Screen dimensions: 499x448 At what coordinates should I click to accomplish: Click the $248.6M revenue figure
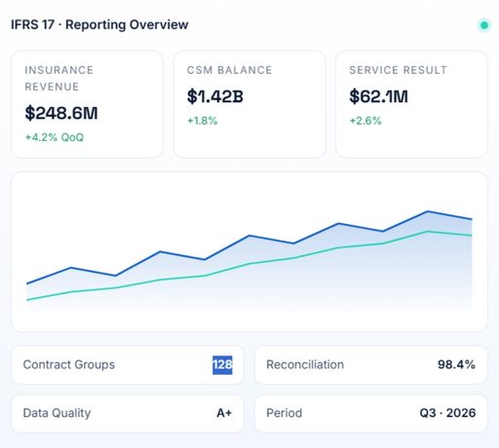(x=61, y=113)
